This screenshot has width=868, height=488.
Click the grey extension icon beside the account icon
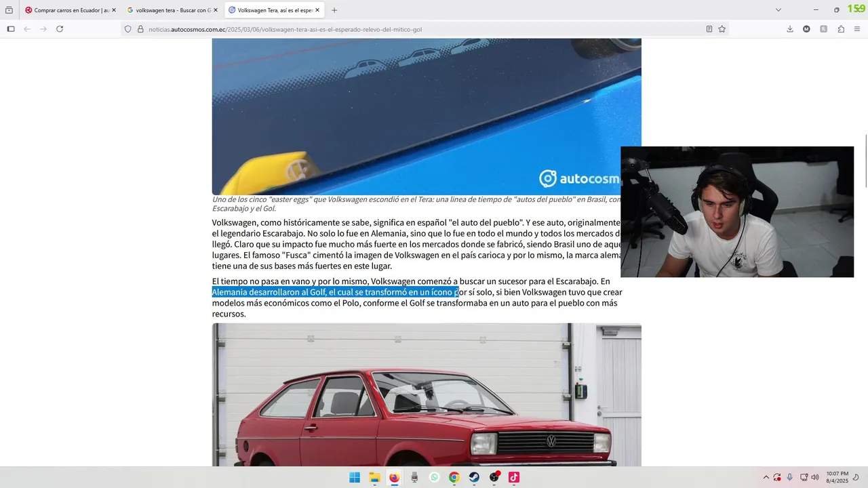(x=824, y=29)
